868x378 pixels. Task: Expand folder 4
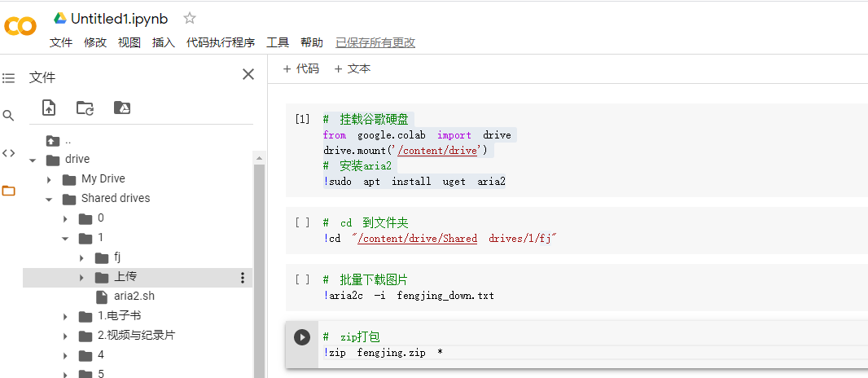[65, 355]
